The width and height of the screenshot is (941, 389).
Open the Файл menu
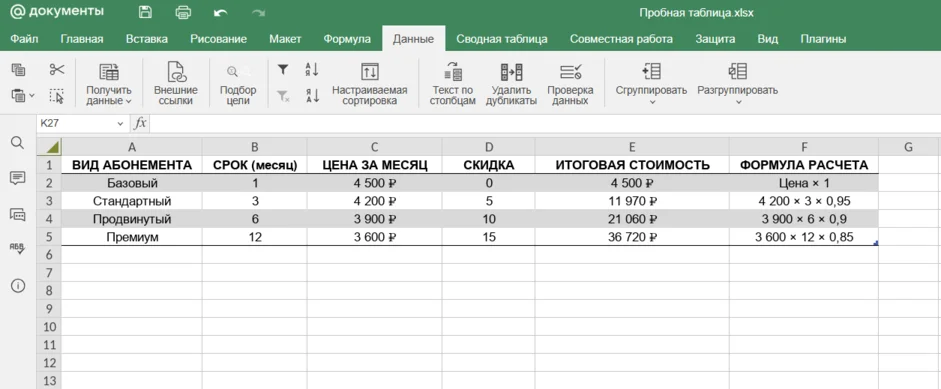(x=24, y=39)
